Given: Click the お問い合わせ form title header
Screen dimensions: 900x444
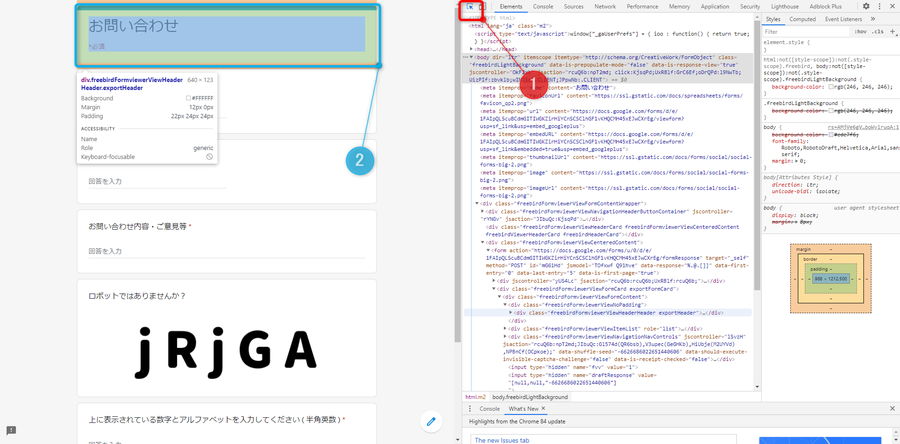Looking at the screenshot, I should coord(133,25).
